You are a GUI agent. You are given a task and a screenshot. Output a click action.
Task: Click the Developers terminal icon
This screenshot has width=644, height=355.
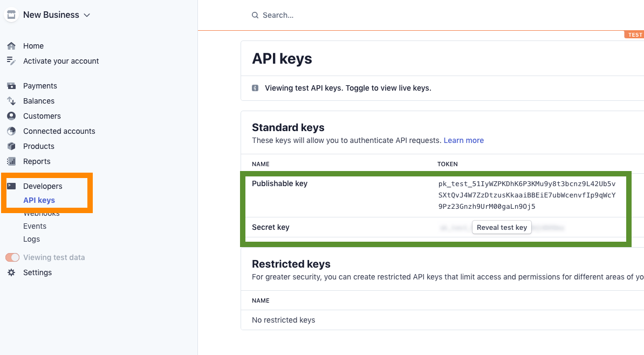tap(11, 186)
